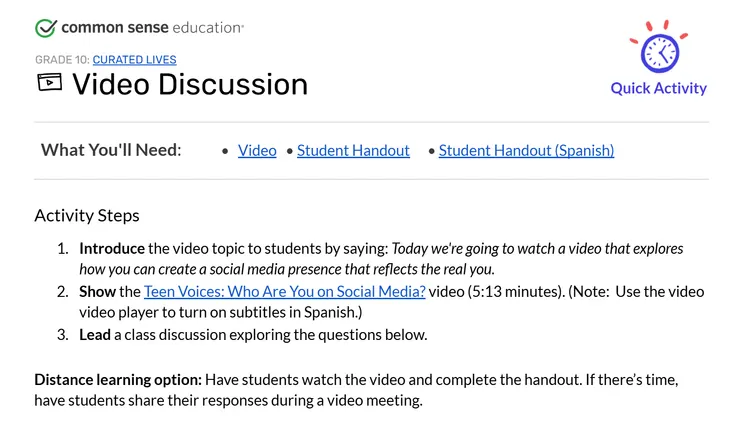Open the Teen Voices video link
Screen dimensions: 740x426
coord(285,292)
